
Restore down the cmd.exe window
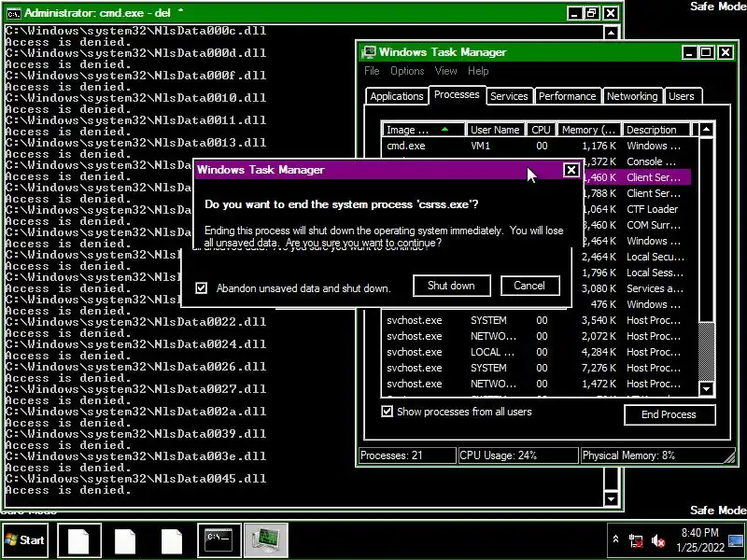click(592, 13)
